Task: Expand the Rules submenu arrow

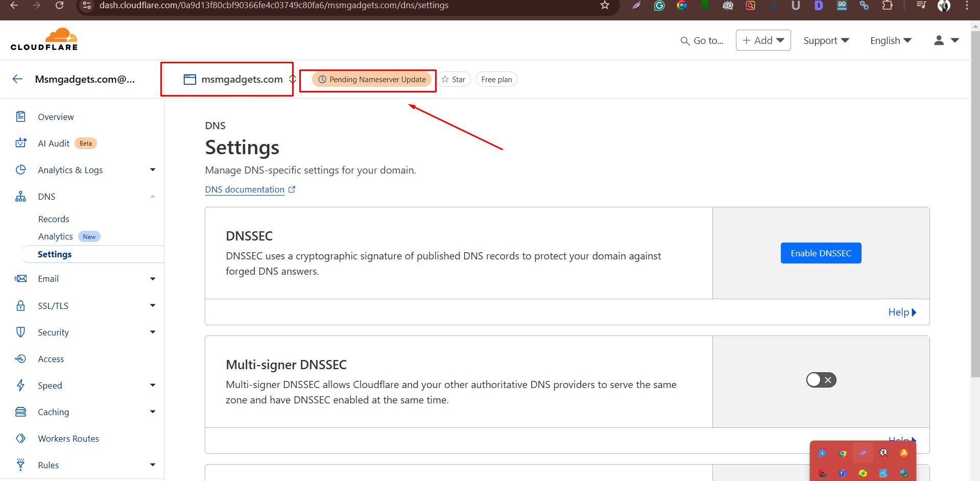Action: (152, 465)
